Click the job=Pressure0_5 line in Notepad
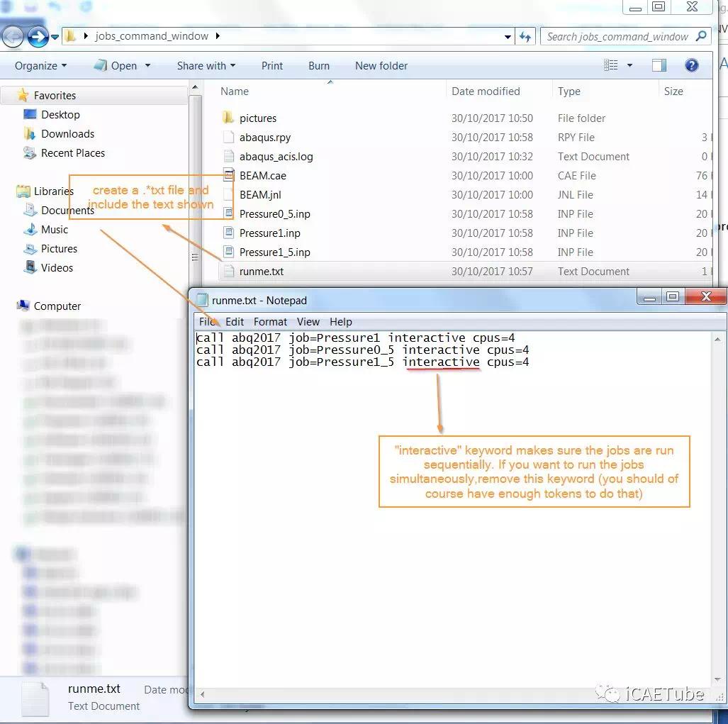The width and height of the screenshot is (728, 724). [x=362, y=350]
